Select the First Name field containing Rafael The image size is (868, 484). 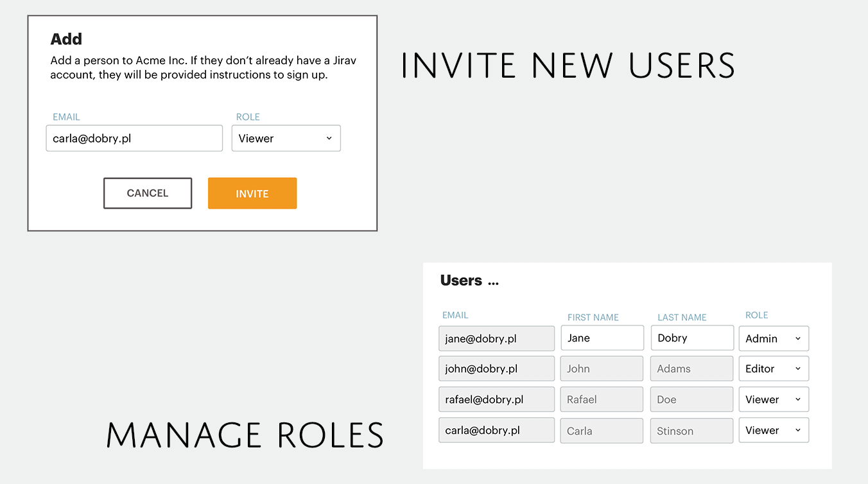[602, 399]
